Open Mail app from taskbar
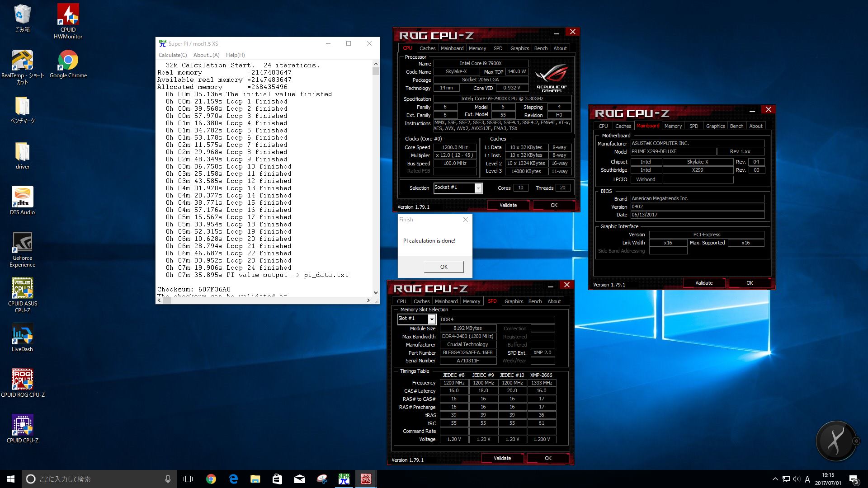Screen dimensions: 868x488 pos(299,479)
